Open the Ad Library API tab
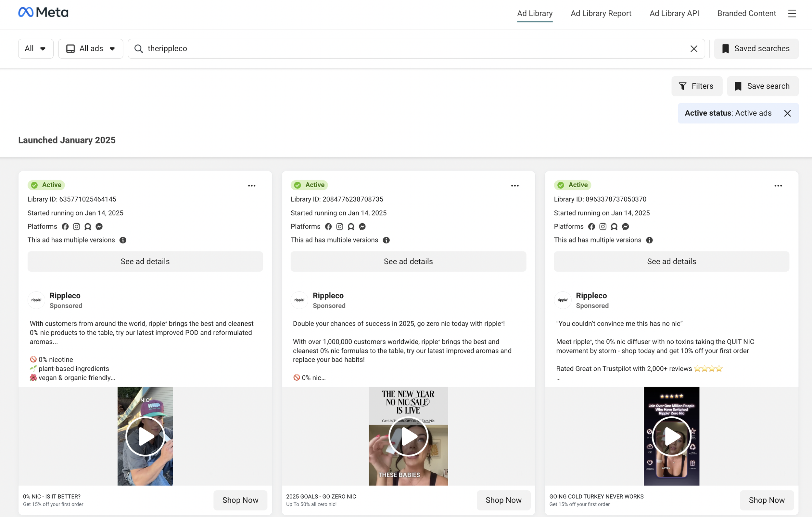812x517 pixels. 674,14
